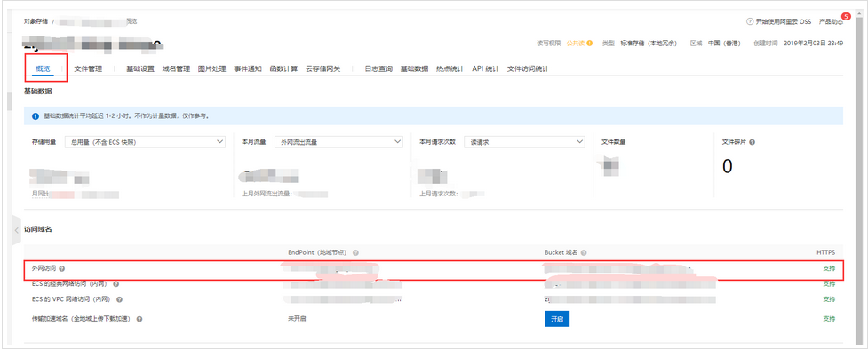Click the help icon beside ECS 的 VPC 网络访问

pyautogui.click(x=119, y=299)
